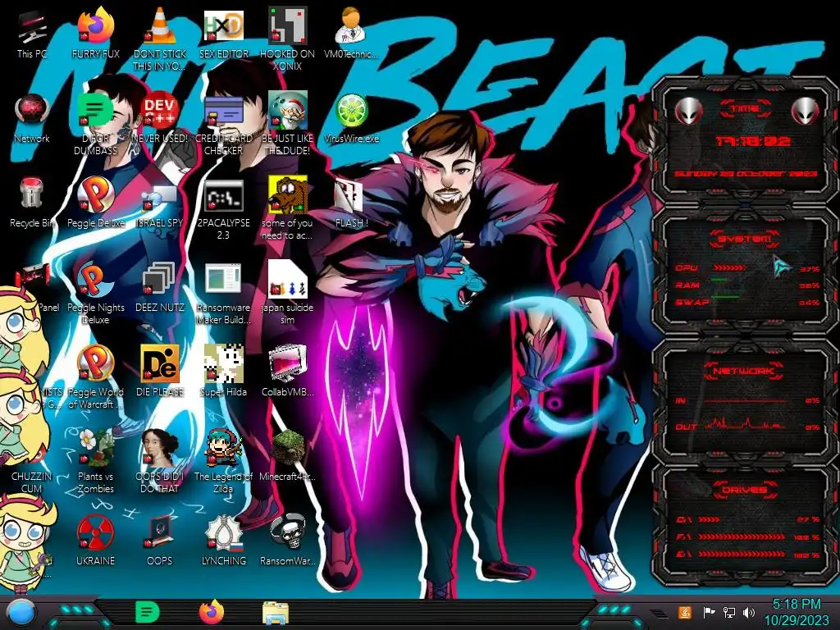Image resolution: width=840 pixels, height=630 pixels.
Task: Click the TIME header in widget
Action: pyautogui.click(x=745, y=109)
